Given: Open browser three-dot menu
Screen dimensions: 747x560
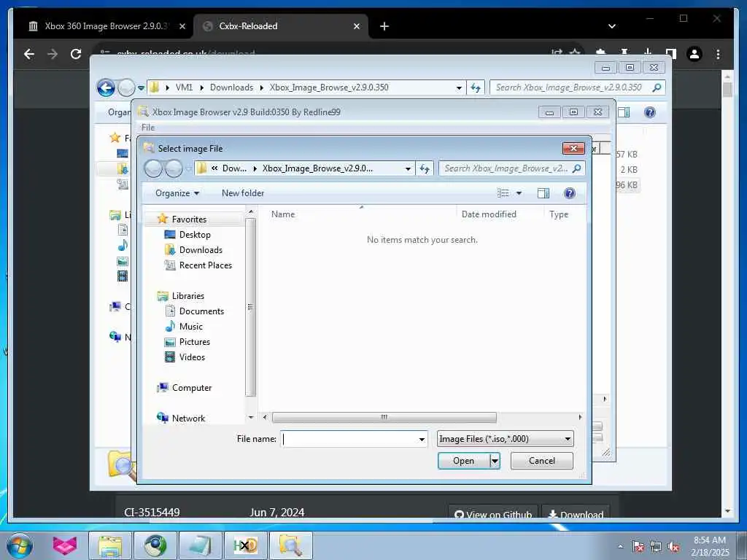Looking at the screenshot, I should coord(718,54).
